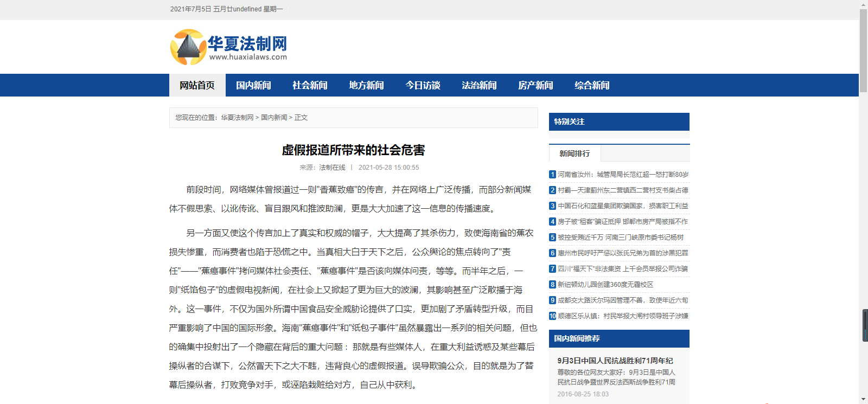Go to the 地方新闻 section
This screenshot has height=404, width=868.
coord(367,85)
